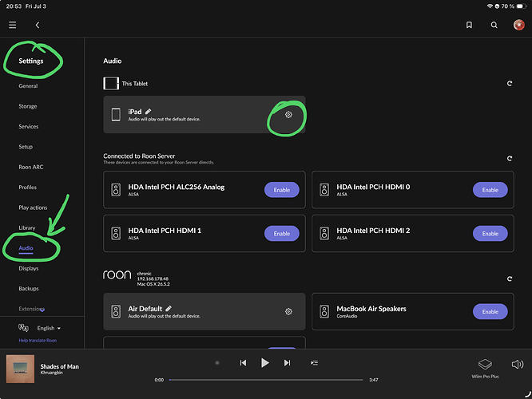Click the 20:53 clock in status bar
Viewport: 532px width, 399px height.
coord(12,6)
